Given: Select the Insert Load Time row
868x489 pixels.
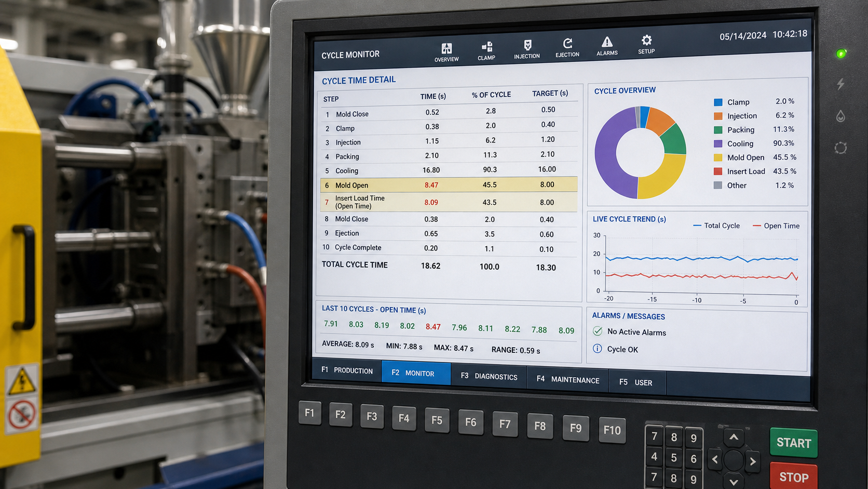Looking at the screenshot, I should click(449, 202).
